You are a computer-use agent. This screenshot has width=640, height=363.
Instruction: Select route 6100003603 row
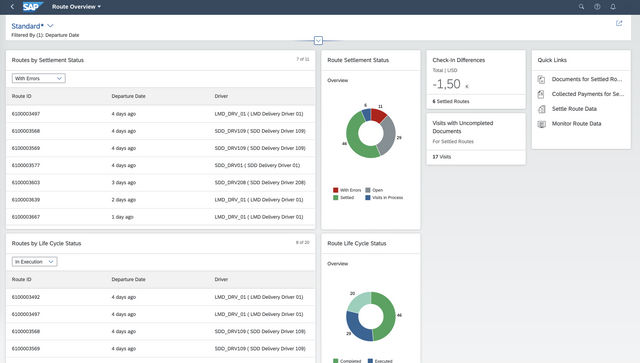(x=160, y=183)
